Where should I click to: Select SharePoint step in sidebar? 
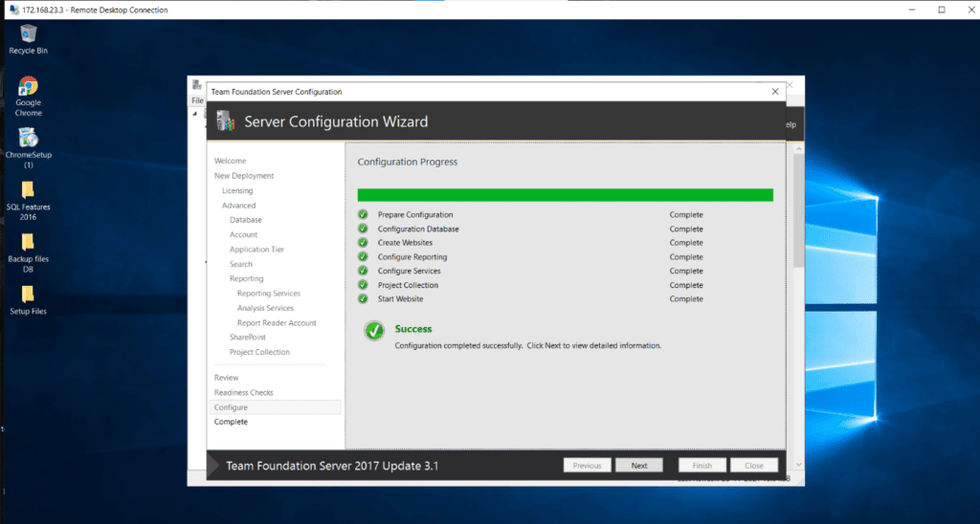point(248,338)
